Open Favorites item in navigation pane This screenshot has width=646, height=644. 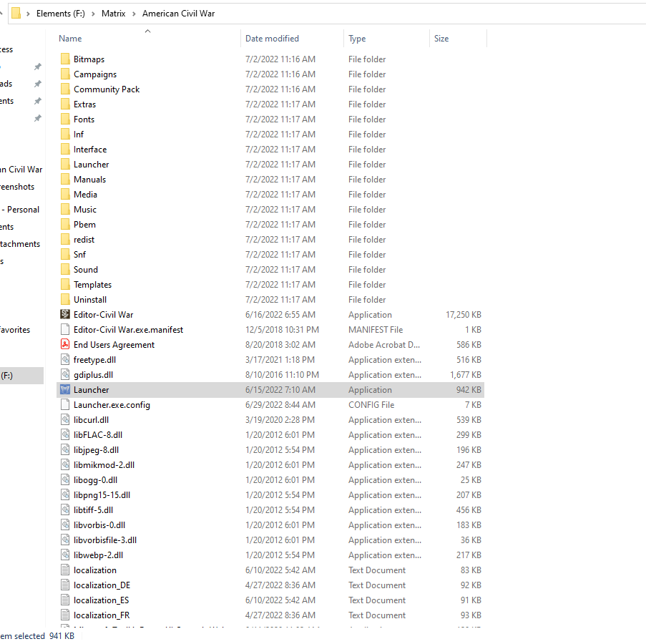point(15,330)
